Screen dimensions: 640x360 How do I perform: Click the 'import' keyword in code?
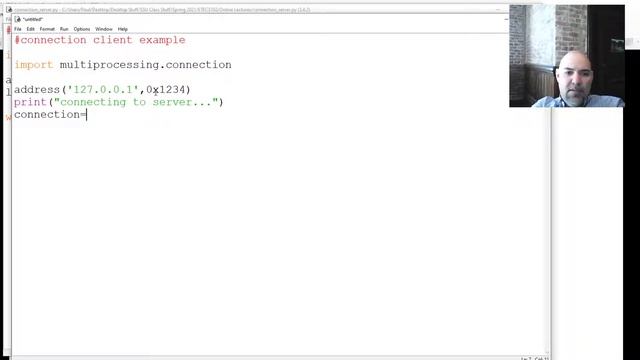click(34, 65)
